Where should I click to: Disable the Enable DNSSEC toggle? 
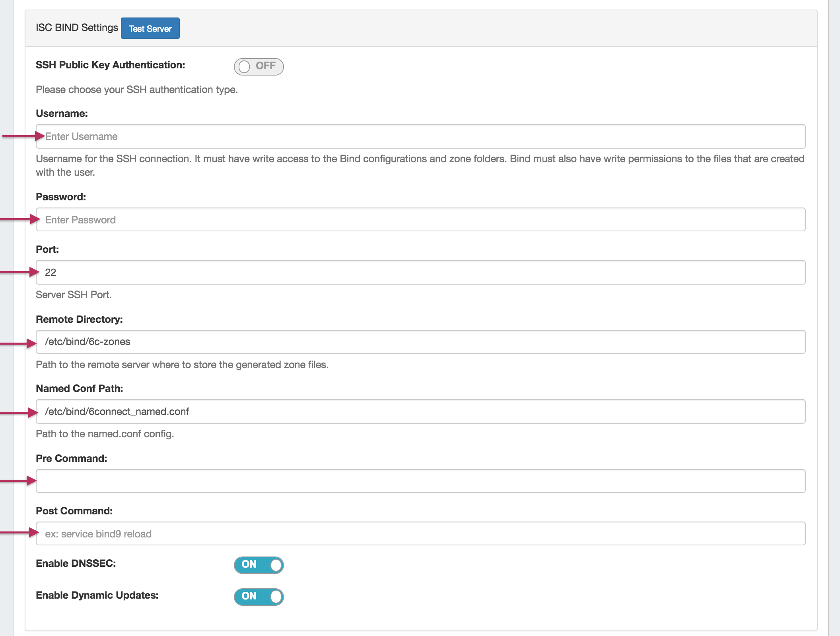tap(259, 565)
